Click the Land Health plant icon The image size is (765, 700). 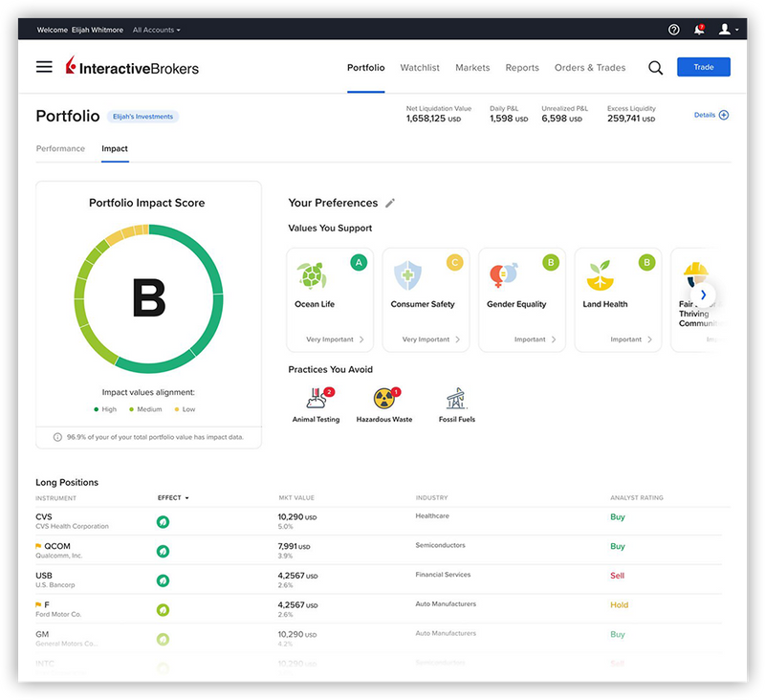coord(601,275)
